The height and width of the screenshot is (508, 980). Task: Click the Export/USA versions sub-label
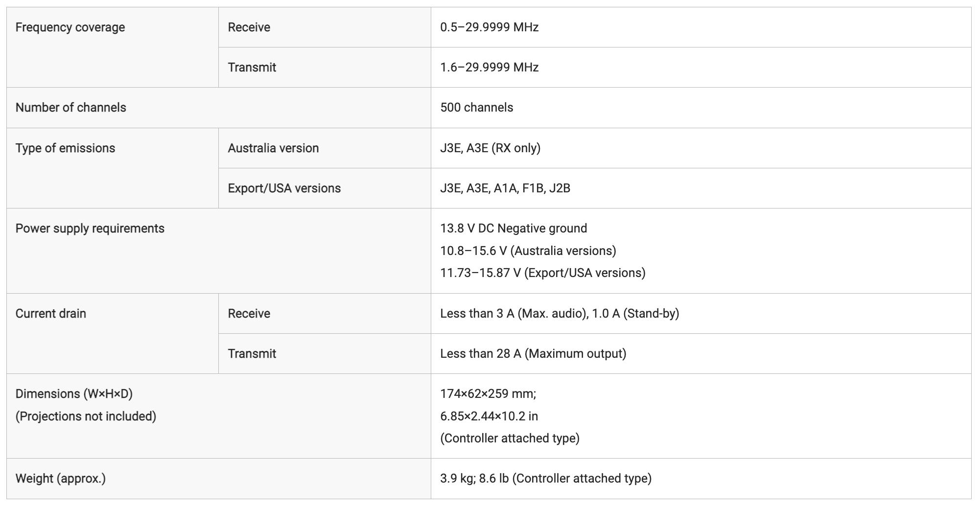click(x=284, y=188)
